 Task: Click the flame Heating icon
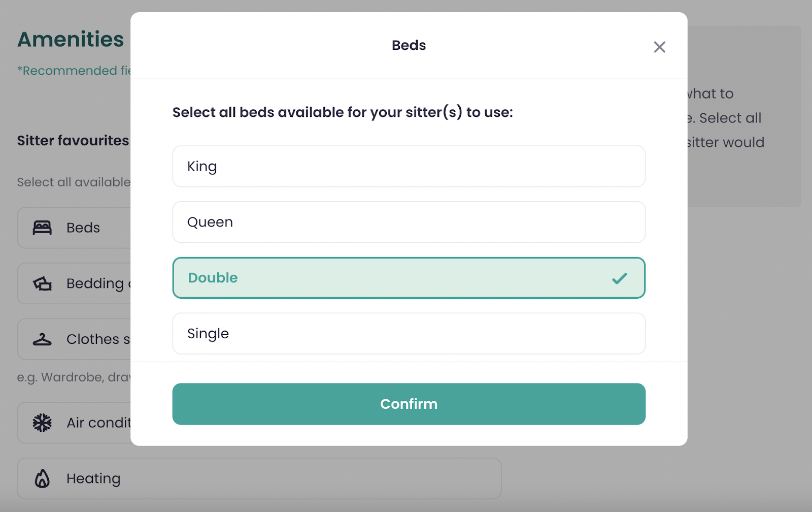[x=42, y=478]
